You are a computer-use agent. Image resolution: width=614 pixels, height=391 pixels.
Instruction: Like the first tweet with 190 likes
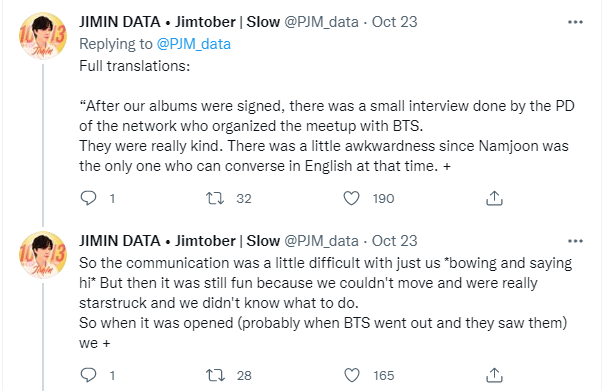(x=352, y=198)
